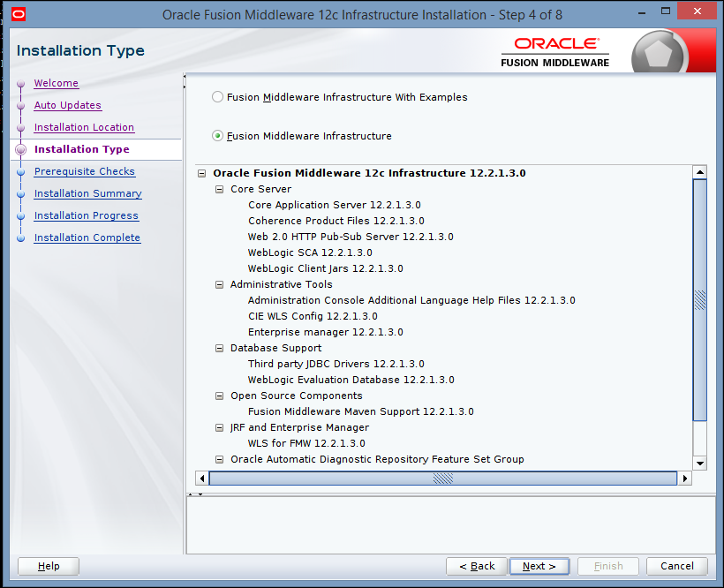Select Administration Console Additional Language Help Files

(x=411, y=300)
